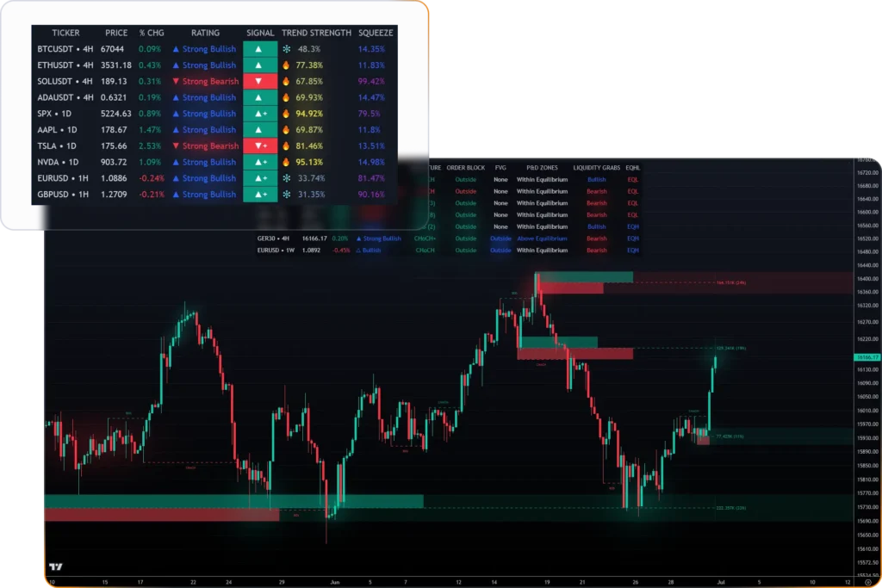Select the LIQUIDITY GRABS column header
882x588 pixels.
pyautogui.click(x=597, y=167)
